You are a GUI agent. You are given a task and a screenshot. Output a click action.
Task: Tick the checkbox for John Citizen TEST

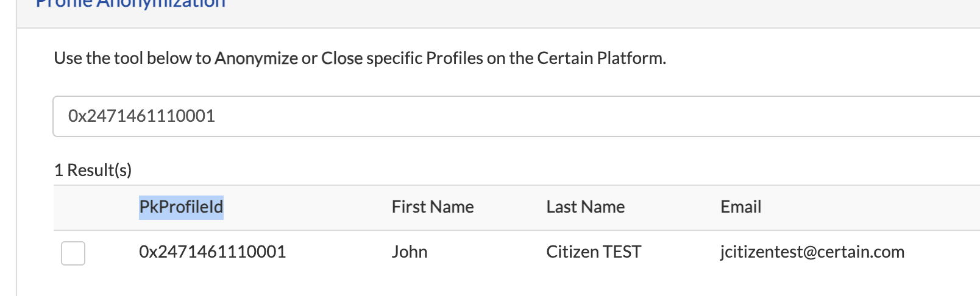click(73, 253)
